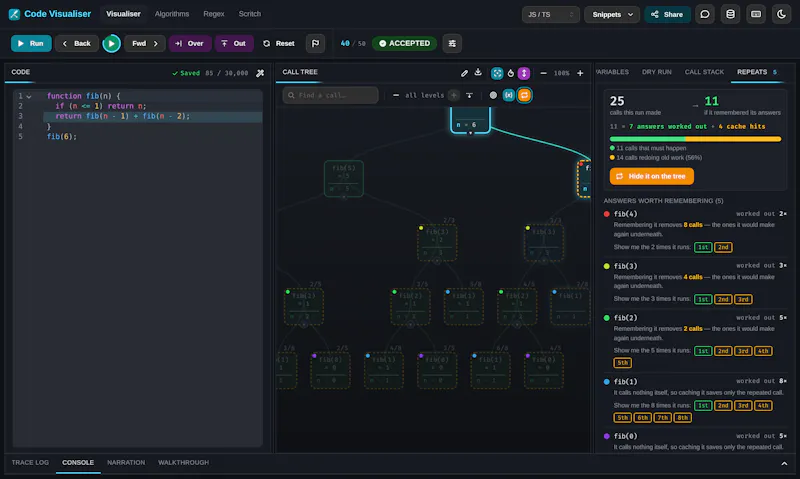
Task: Zoom out the call tree with minus
Action: click(x=543, y=73)
